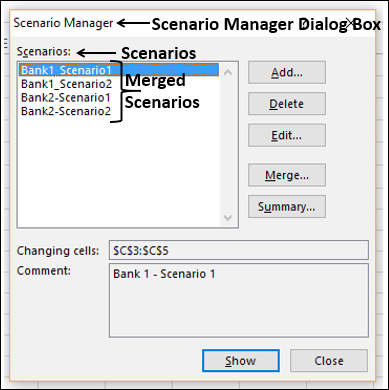Show the selected scenario values
This screenshot has height=390, width=389.
tap(241, 361)
